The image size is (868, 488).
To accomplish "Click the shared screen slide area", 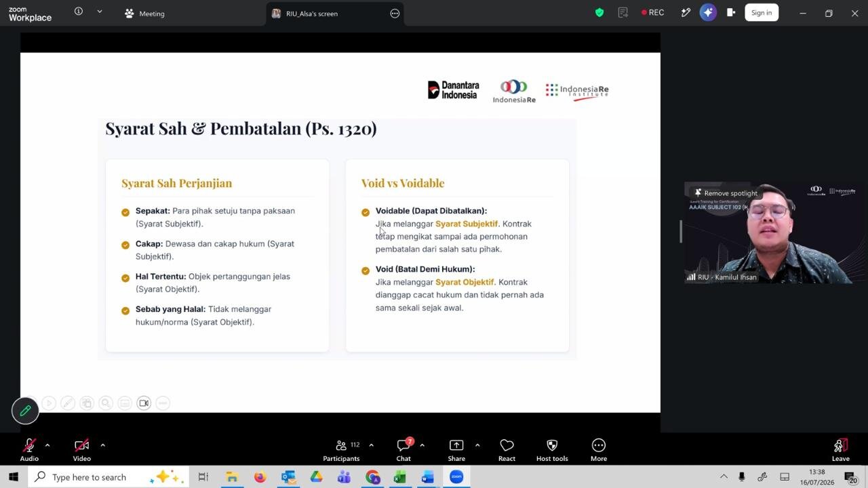I will tap(340, 232).
